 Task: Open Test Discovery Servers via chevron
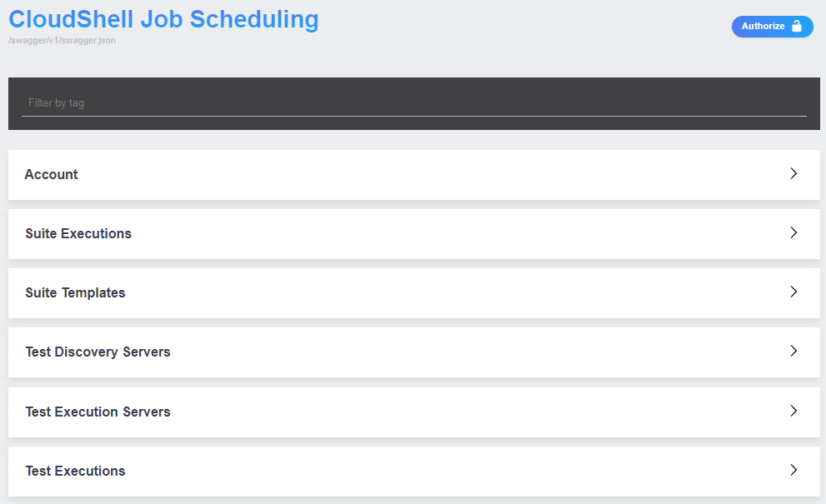[793, 351]
